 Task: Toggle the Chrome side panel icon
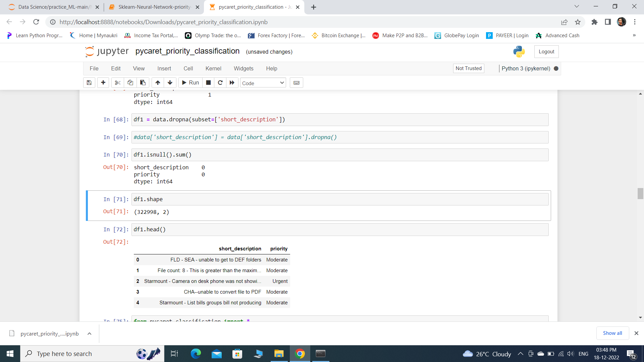click(x=608, y=22)
